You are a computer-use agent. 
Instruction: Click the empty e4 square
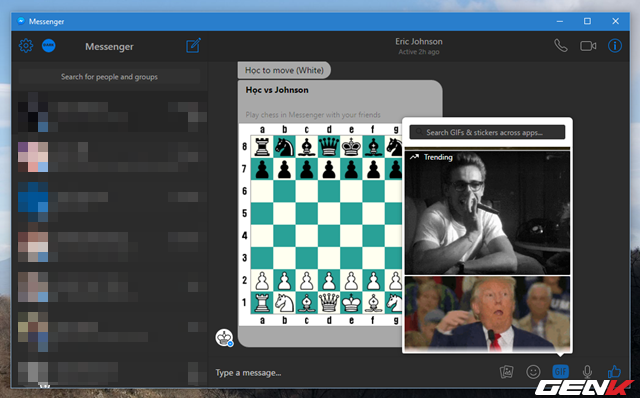coord(351,236)
